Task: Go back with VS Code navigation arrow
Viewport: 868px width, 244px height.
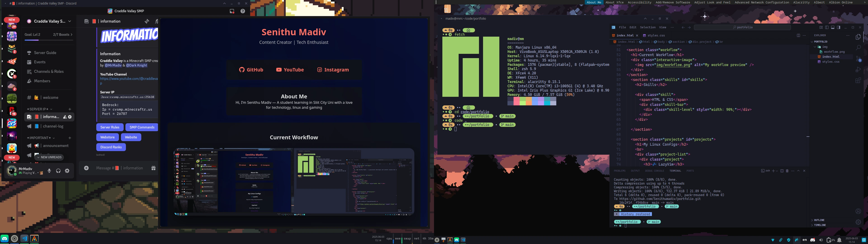Action: coord(683,28)
